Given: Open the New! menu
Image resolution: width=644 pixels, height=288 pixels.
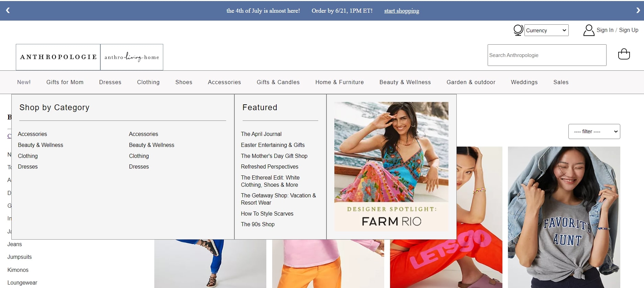Looking at the screenshot, I should coord(24,82).
